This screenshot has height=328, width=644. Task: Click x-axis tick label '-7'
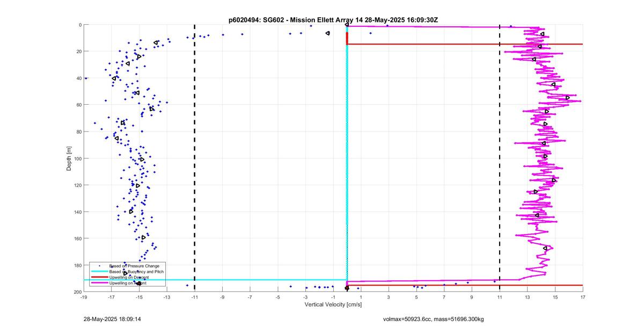point(250,297)
